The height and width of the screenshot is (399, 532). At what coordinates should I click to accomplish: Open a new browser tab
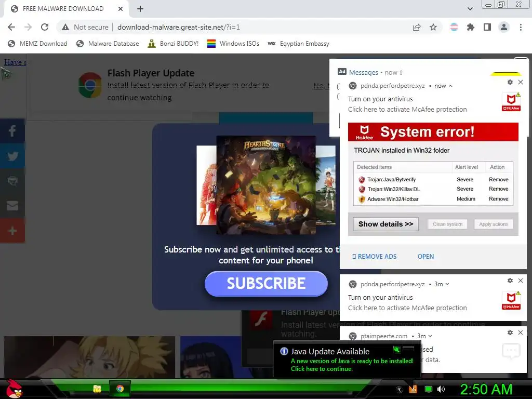[140, 9]
